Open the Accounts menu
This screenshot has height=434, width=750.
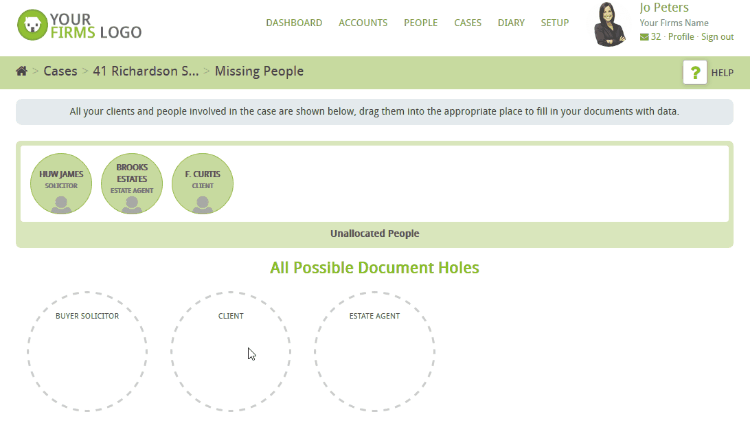tap(363, 23)
